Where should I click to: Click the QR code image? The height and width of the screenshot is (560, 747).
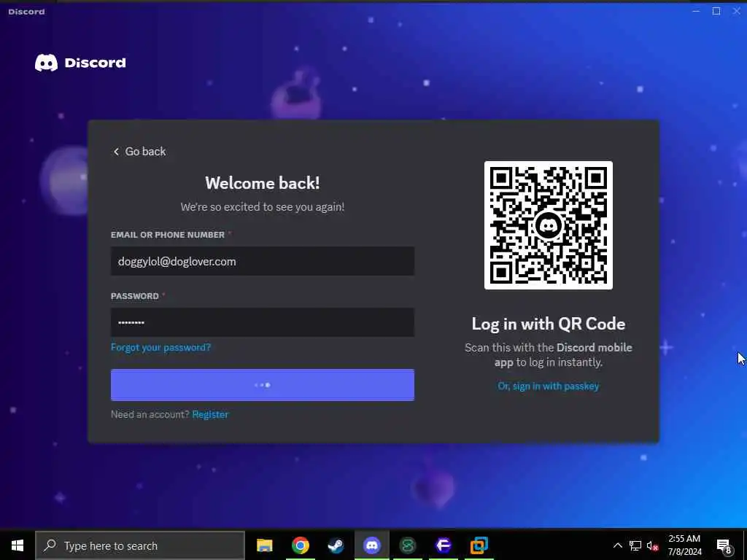549,225
